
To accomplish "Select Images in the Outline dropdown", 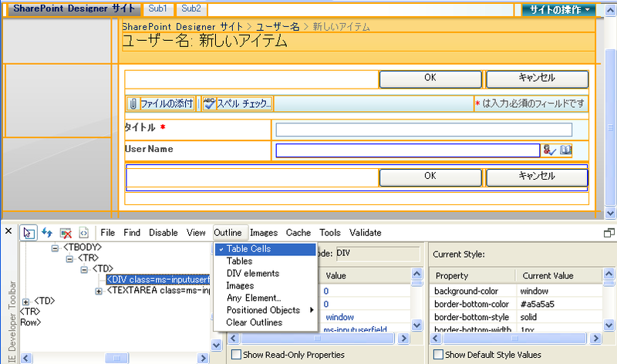I will click(x=265, y=285).
